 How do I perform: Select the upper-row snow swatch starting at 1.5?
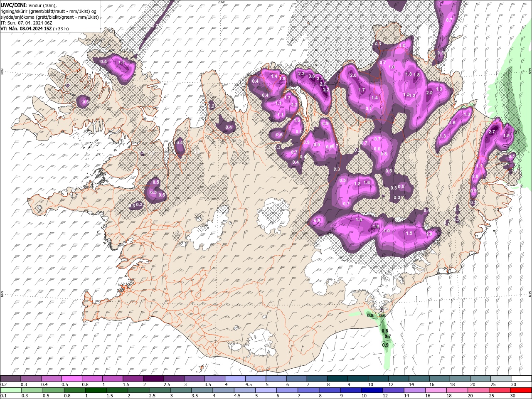click(133, 378)
